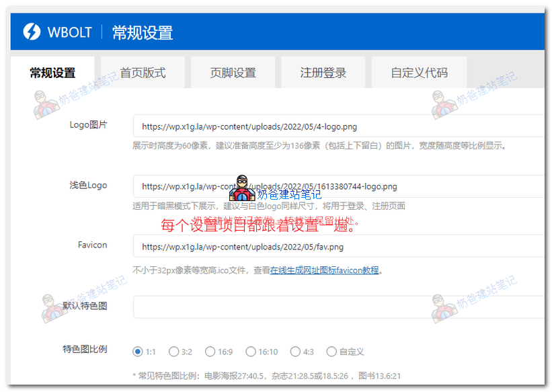
Task: Select the 4:3 aspect ratio option
Action: (295, 351)
